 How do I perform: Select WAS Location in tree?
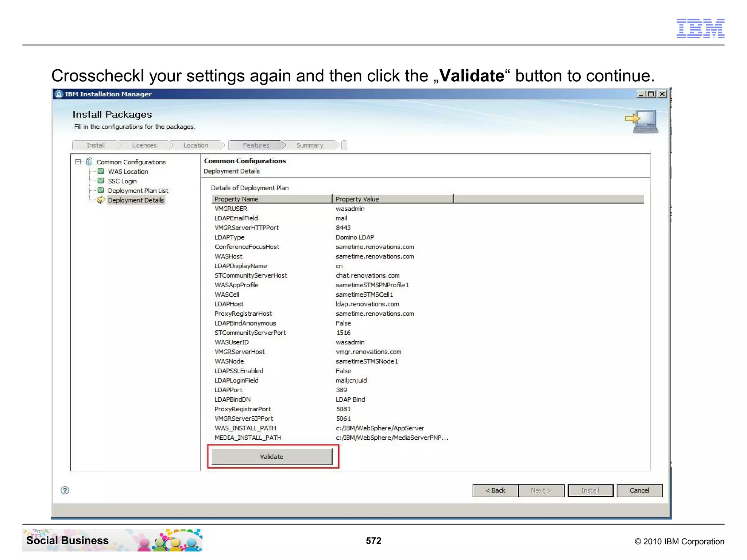point(128,171)
